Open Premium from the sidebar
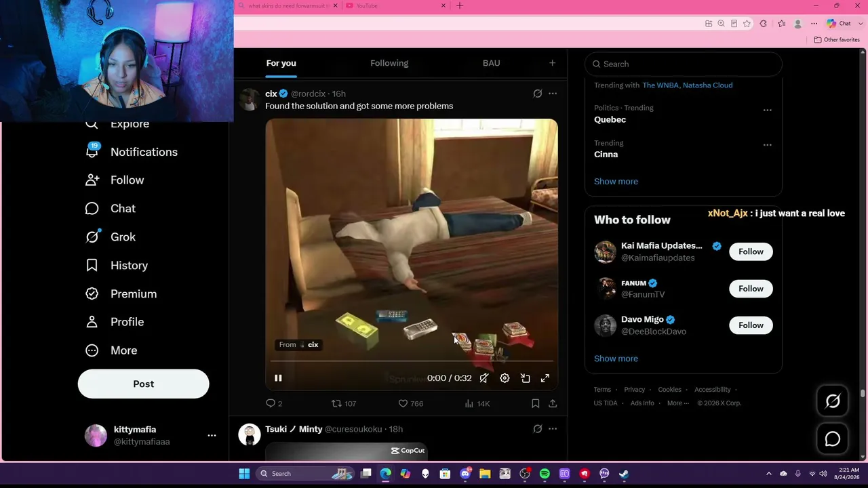The width and height of the screenshot is (868, 488). (121, 294)
